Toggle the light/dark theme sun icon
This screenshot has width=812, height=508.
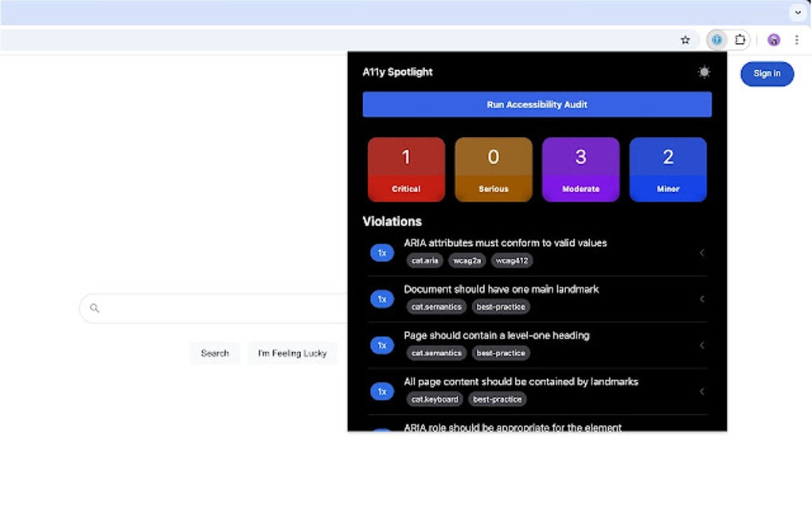704,72
